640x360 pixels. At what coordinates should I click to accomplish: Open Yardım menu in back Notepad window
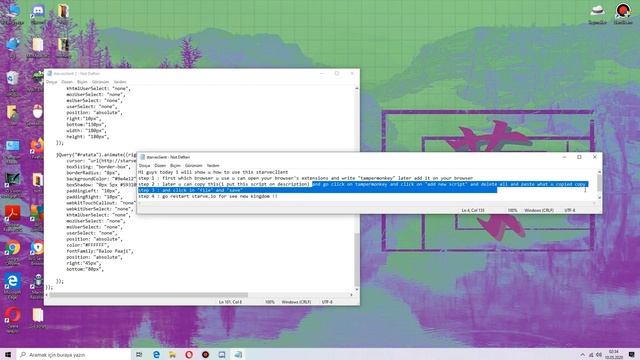(120, 82)
